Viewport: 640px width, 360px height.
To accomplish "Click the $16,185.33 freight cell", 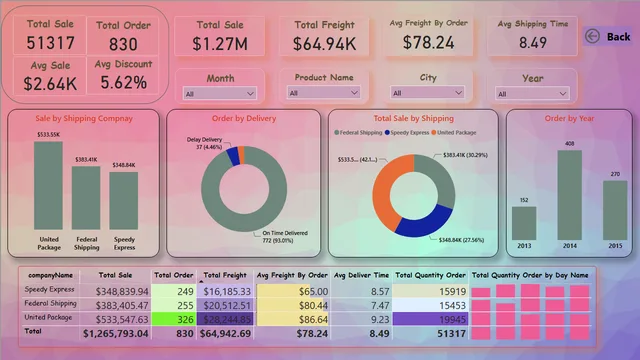I will [x=225, y=291].
